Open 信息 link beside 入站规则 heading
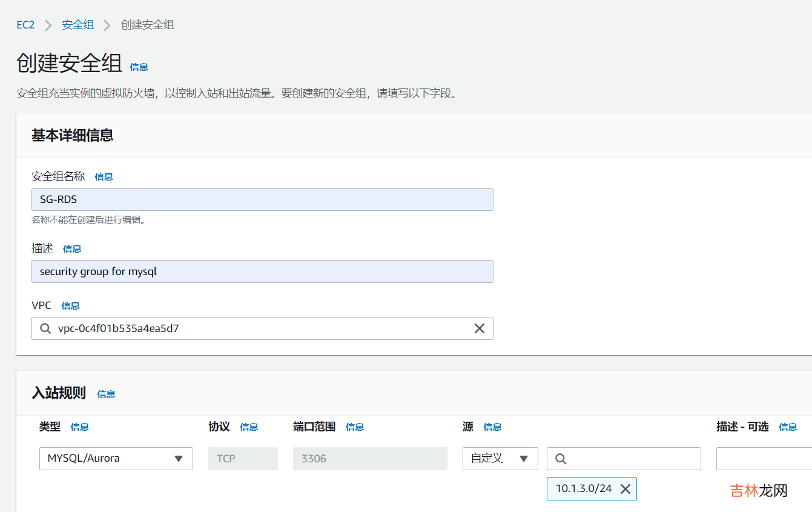The height and width of the screenshot is (512, 812). click(x=106, y=394)
